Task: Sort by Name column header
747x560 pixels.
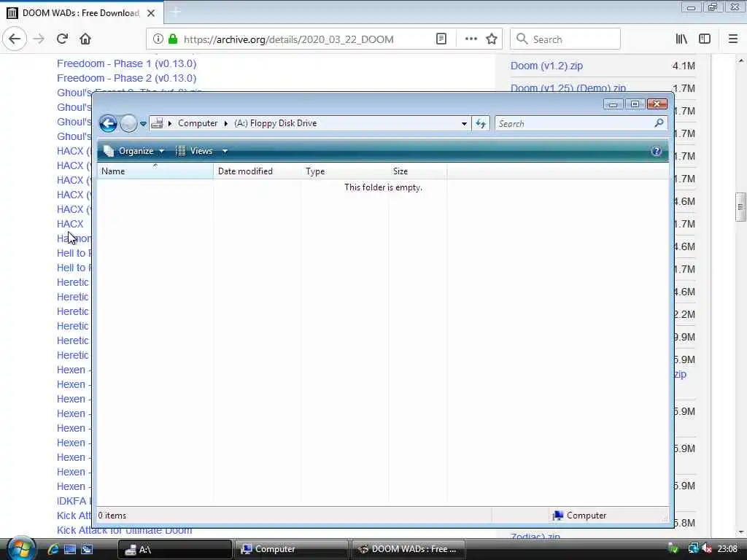Action: tap(155, 171)
